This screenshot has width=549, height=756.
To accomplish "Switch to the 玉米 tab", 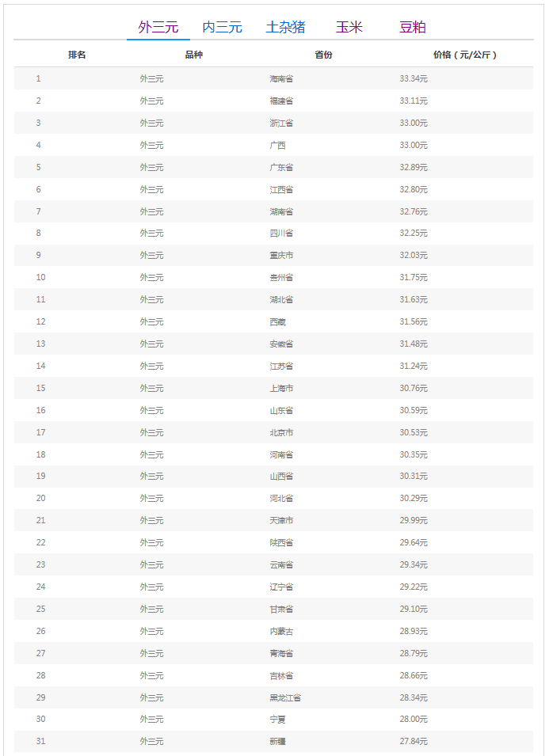I will 349,27.
